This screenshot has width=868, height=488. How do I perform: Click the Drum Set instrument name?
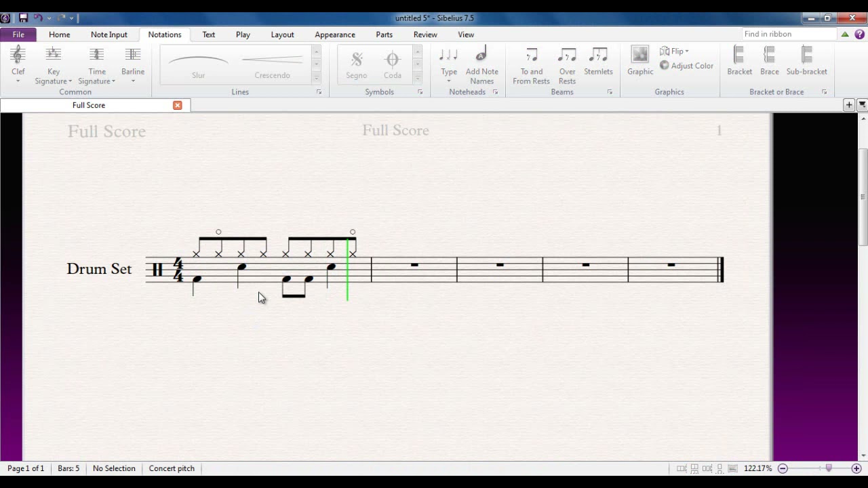(99, 269)
